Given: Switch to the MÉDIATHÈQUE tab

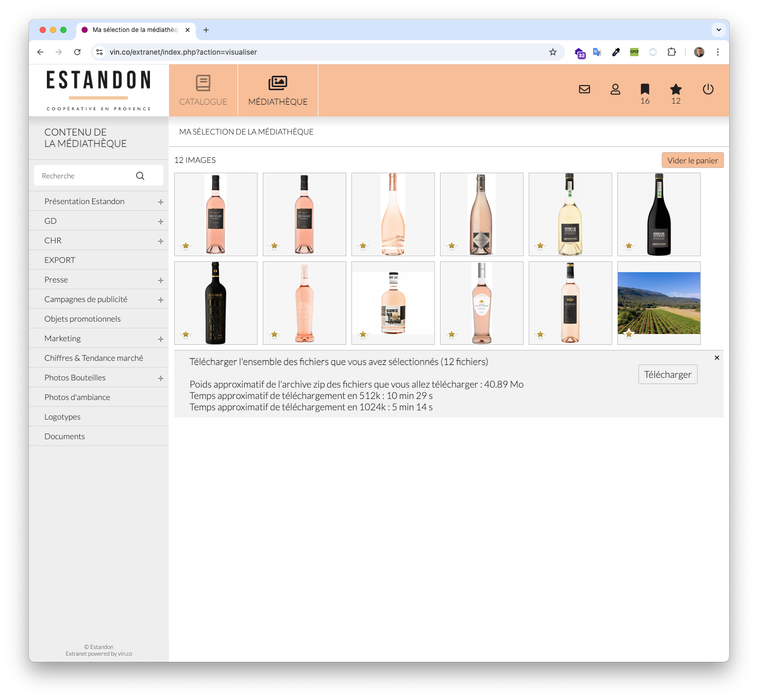Looking at the screenshot, I should click(278, 91).
